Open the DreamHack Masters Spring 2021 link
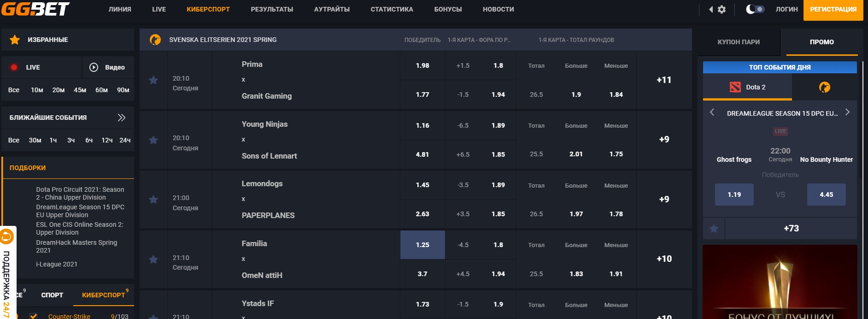The width and height of the screenshot is (868, 319). click(76, 246)
